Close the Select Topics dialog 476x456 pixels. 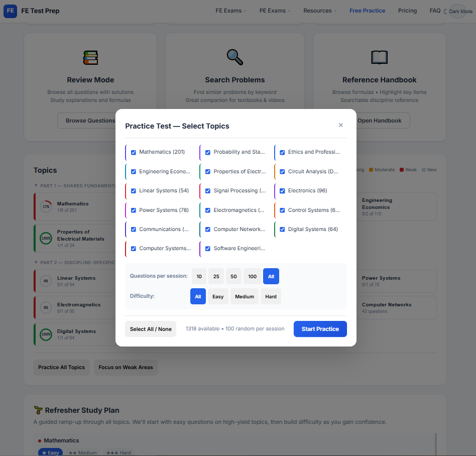[340, 125]
